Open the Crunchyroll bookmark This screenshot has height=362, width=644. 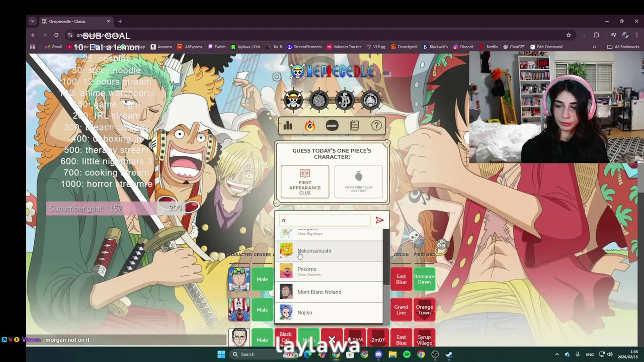click(404, 47)
